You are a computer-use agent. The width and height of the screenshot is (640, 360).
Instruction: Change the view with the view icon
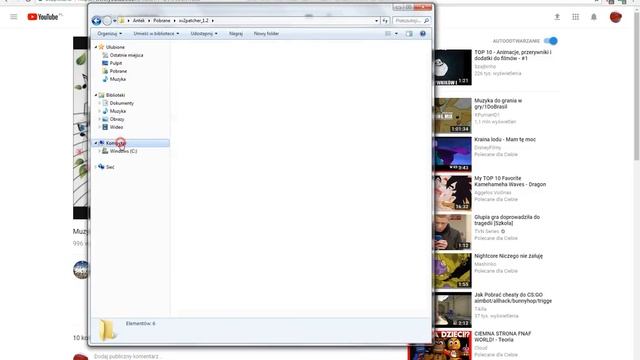388,33
